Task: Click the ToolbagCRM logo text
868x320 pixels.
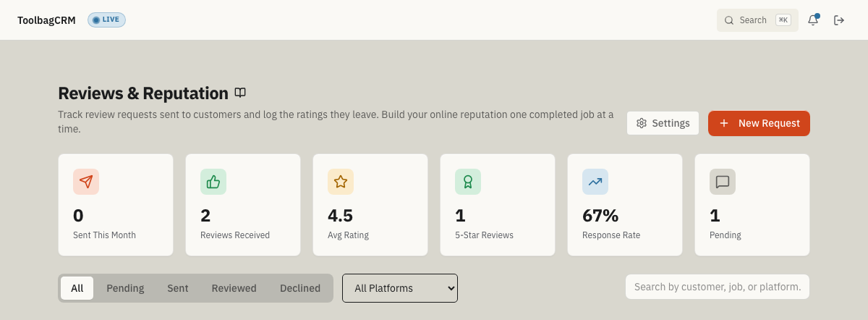Action: (46, 20)
